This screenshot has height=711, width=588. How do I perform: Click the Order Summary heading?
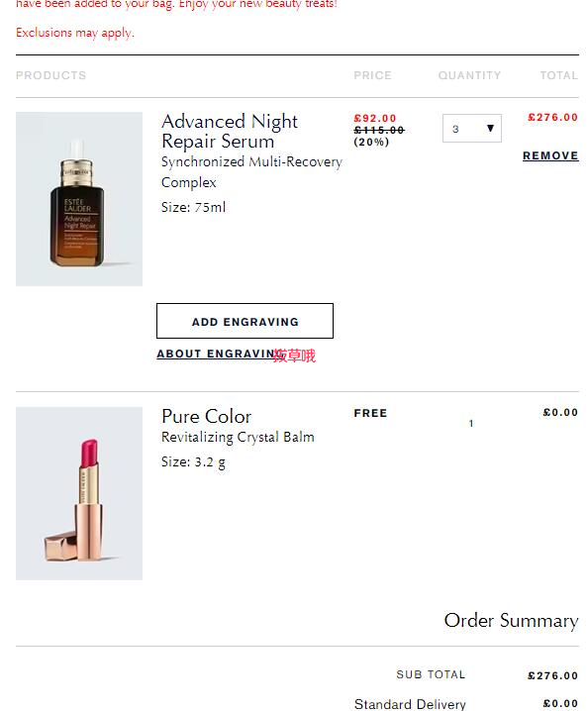click(x=511, y=620)
